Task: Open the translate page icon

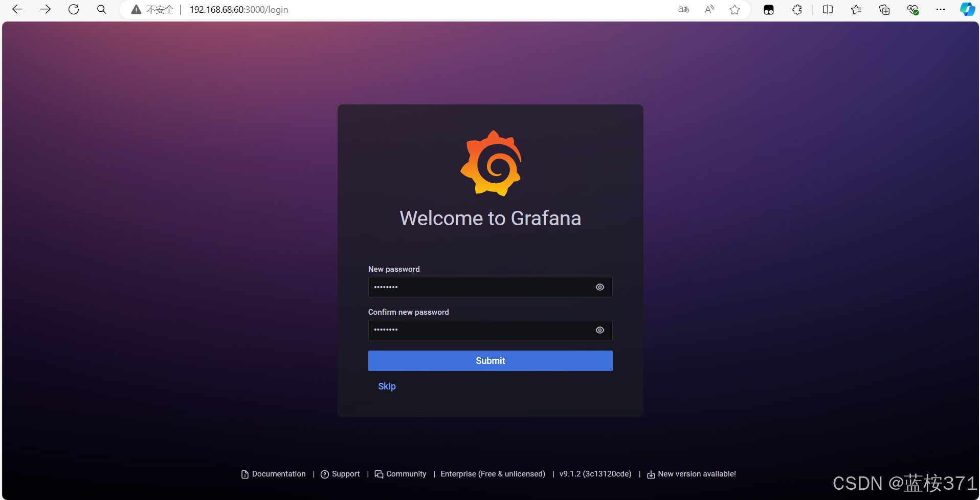Action: [x=683, y=9]
